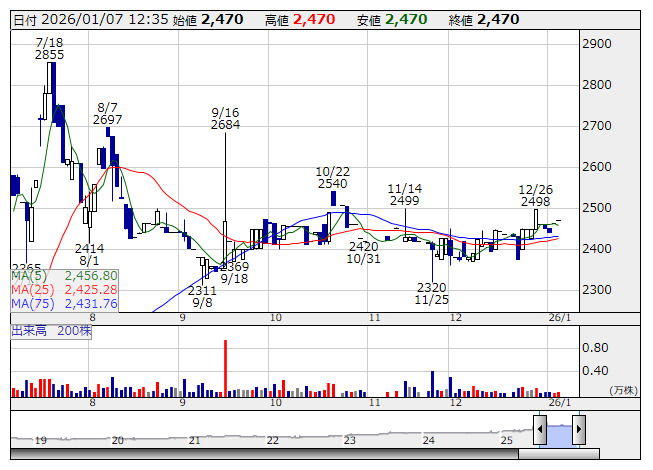
Task: Click year 20 in the navigator
Action: [118, 440]
